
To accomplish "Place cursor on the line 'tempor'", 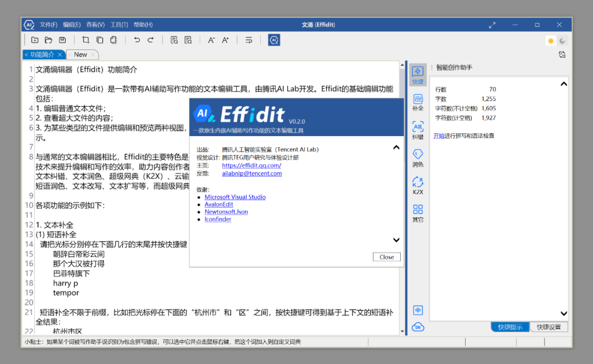I will coord(66,293).
